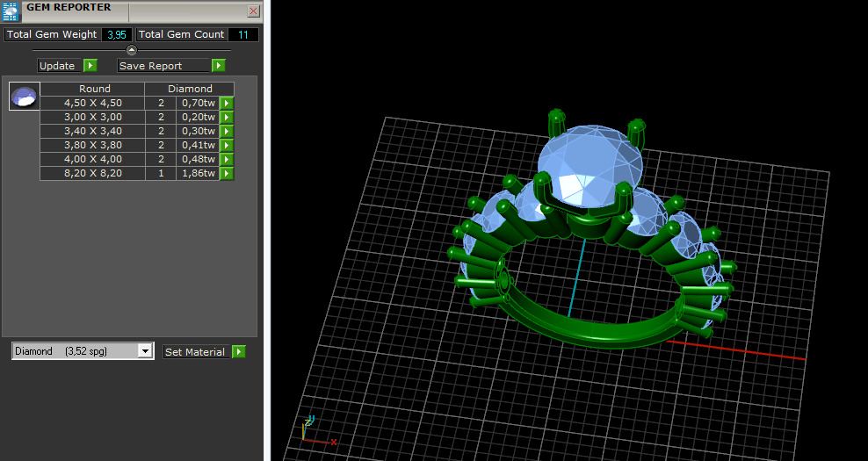Click the Total Gem Weight value 3,95
The image size is (868, 461).
tap(117, 35)
